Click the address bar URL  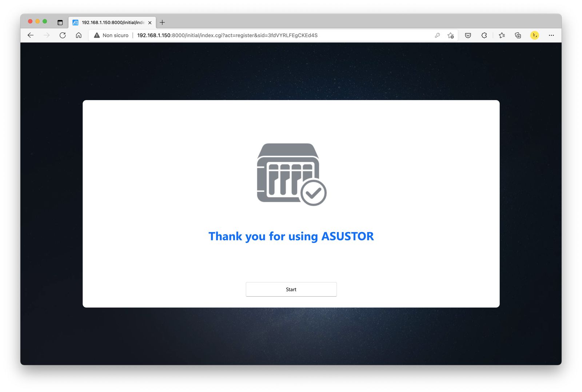tap(227, 35)
